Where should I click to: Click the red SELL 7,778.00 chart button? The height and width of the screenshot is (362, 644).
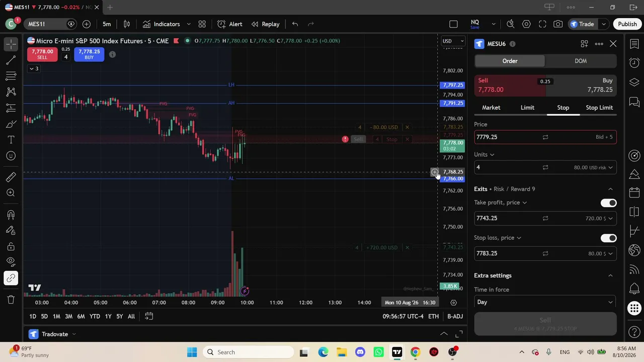click(x=42, y=54)
